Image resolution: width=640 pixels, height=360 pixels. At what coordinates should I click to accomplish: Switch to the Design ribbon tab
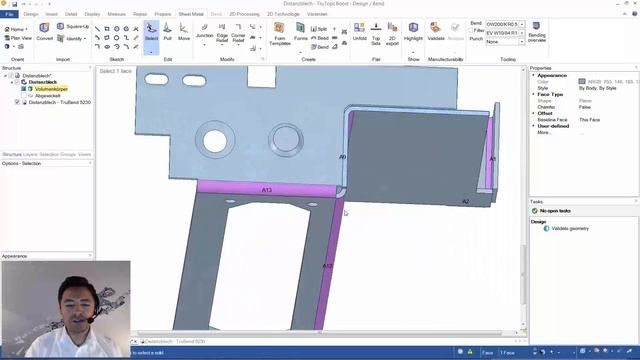(x=31, y=14)
